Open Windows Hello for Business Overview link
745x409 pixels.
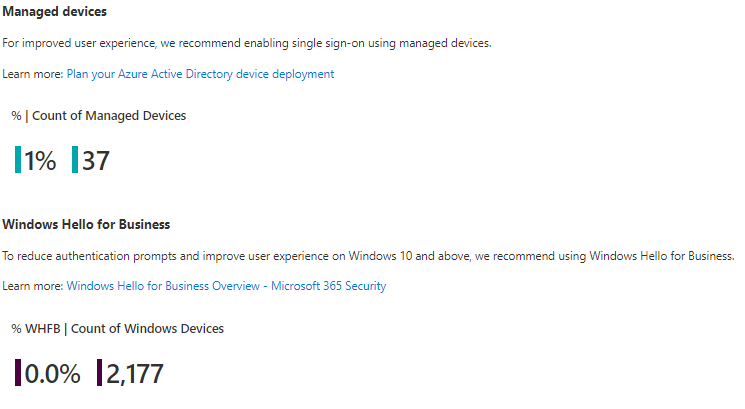tap(226, 286)
